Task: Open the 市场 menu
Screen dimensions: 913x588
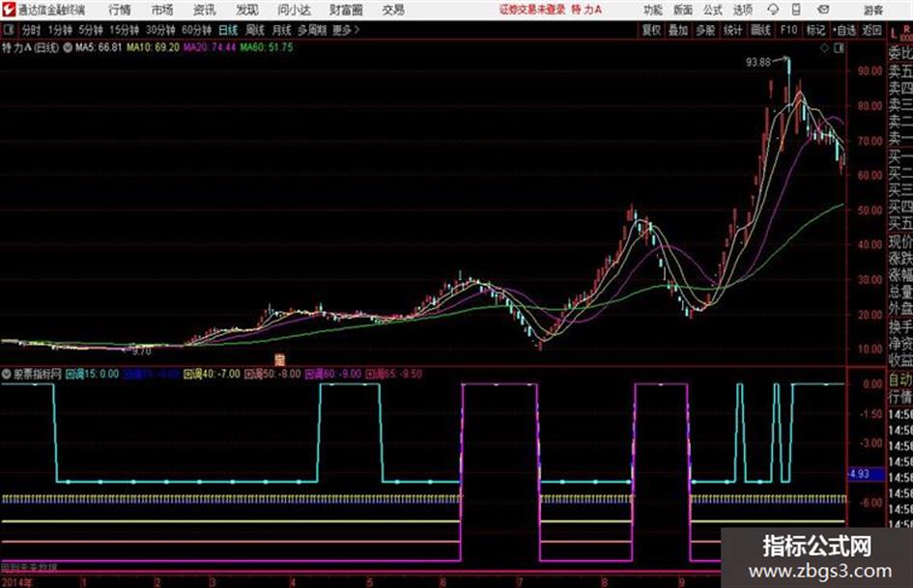Action: [x=162, y=10]
